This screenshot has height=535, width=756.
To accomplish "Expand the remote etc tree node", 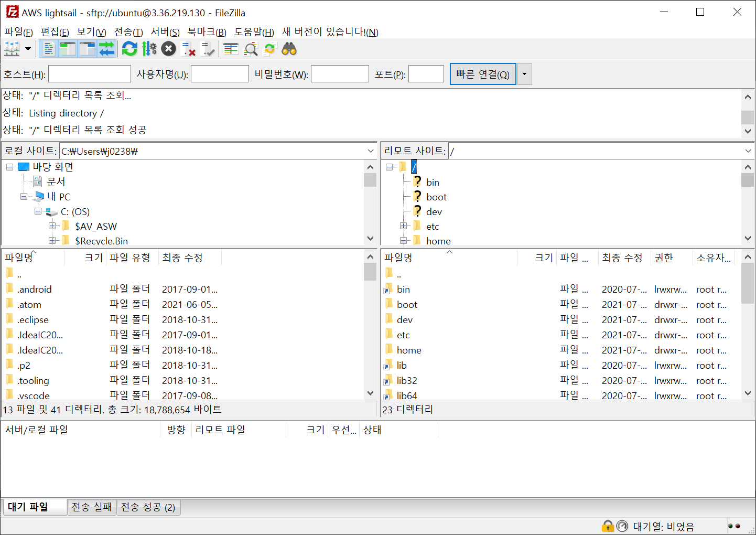I will 403,226.
